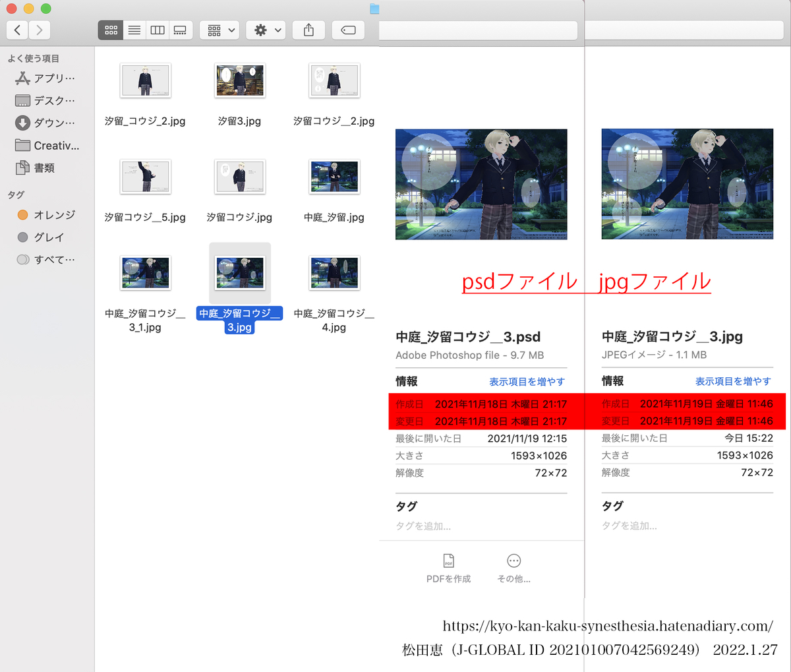
Task: Switch to column view
Action: pyautogui.click(x=157, y=30)
